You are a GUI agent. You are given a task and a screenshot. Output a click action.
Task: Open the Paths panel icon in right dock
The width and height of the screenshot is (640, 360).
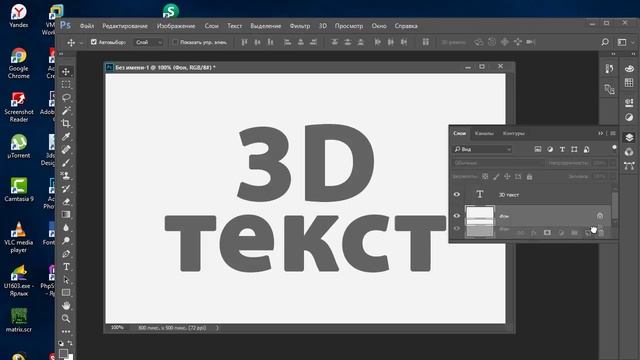pyautogui.click(x=629, y=166)
